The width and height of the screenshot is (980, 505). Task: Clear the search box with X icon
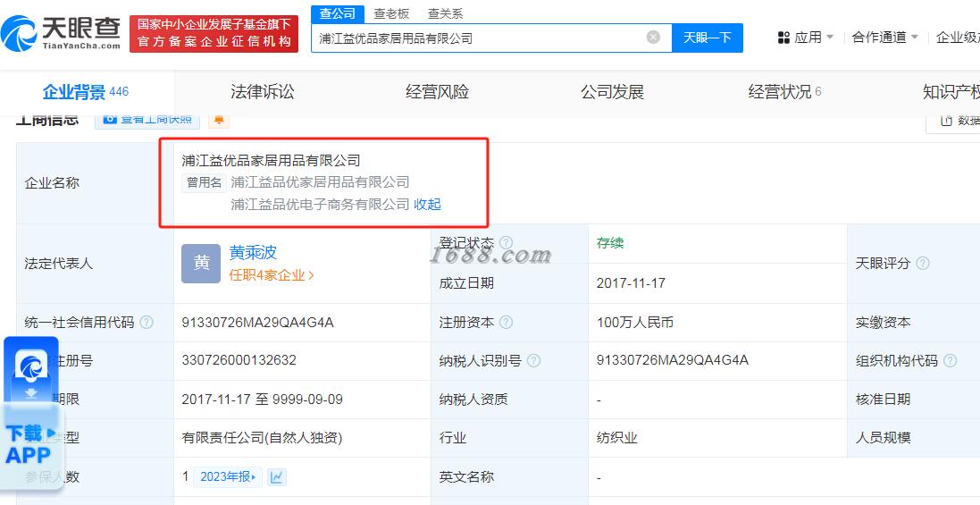coord(653,38)
